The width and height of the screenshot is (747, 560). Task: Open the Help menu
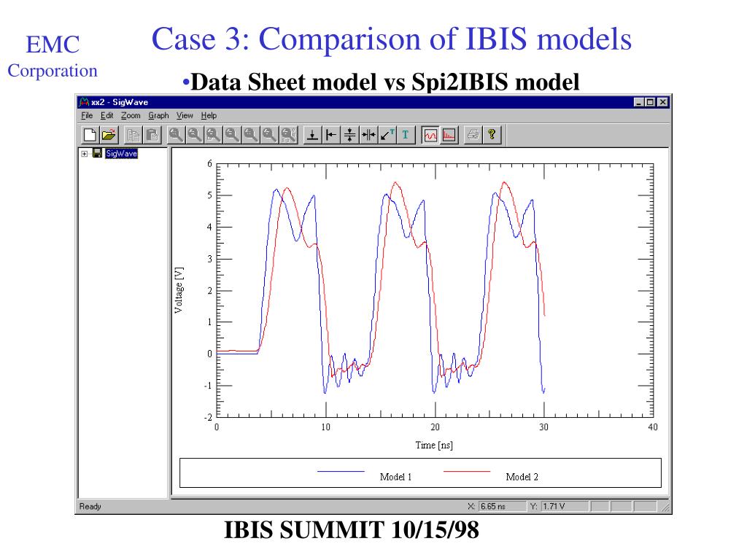209,115
